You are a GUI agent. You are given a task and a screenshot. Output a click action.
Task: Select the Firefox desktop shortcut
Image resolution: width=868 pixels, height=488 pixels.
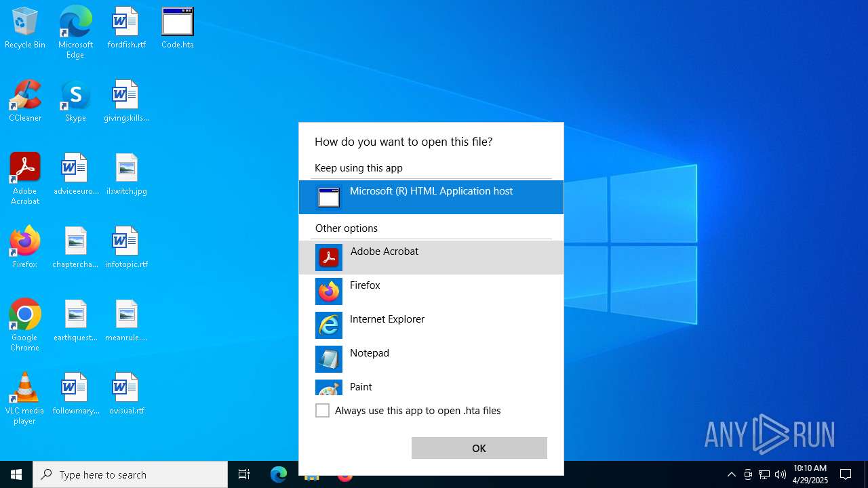coord(25,247)
